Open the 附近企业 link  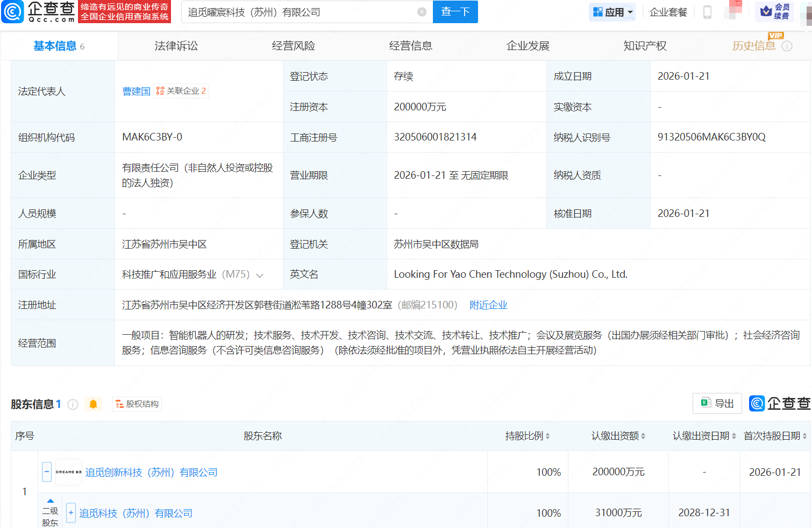tap(488, 305)
